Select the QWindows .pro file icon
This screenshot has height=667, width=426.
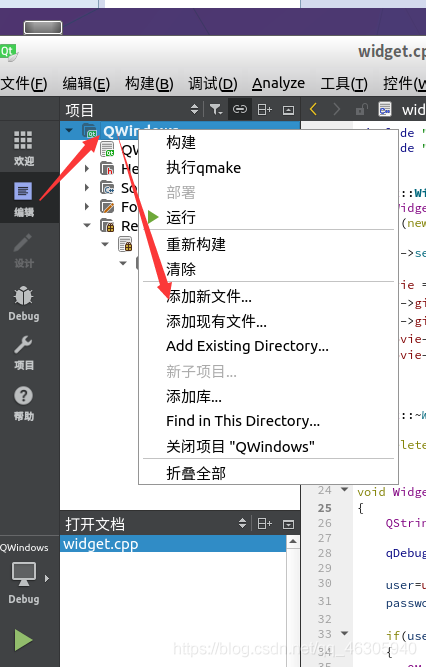coord(107,150)
